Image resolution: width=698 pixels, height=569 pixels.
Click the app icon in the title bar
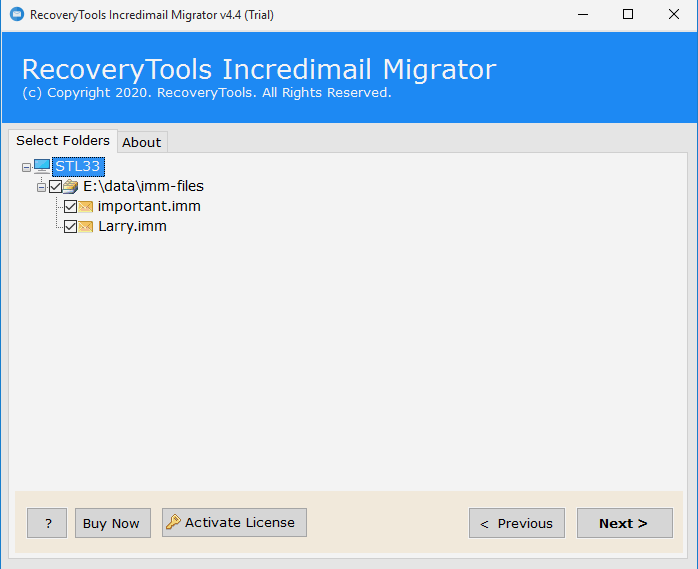tap(16, 15)
